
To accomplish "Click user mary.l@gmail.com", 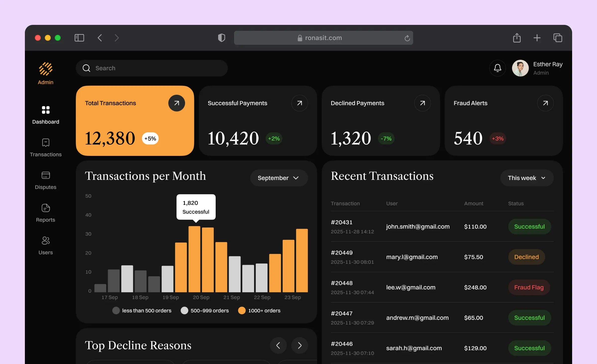I will [412, 257].
